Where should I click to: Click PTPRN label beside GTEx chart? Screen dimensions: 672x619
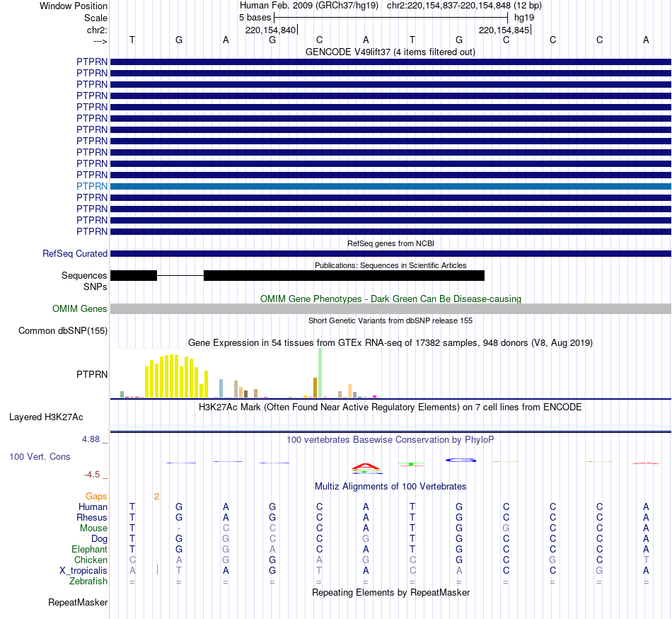[x=92, y=375]
